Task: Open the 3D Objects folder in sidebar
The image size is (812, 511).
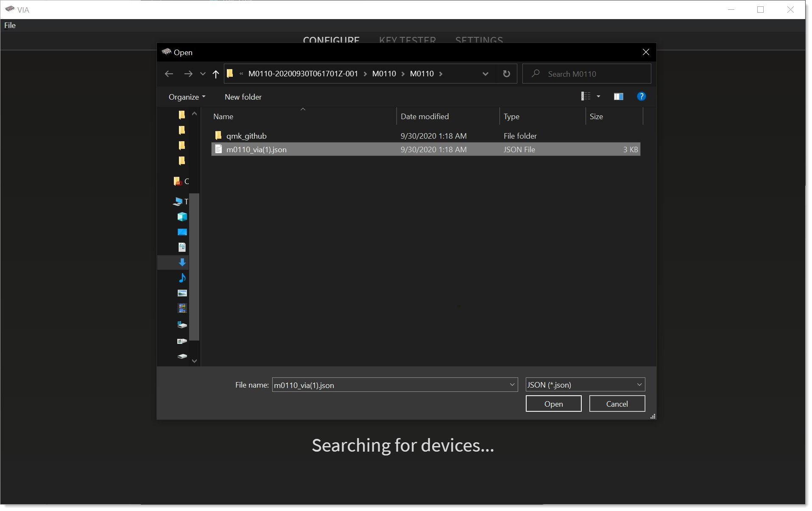Action: [182, 217]
